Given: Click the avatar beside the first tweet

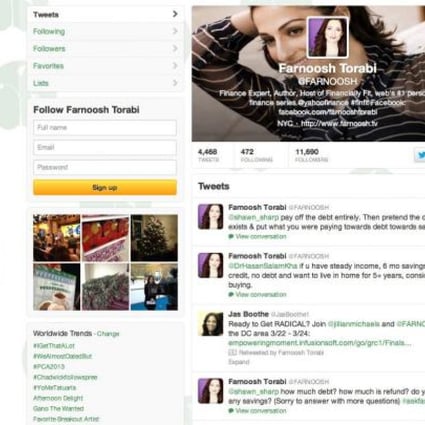Looking at the screenshot, I should pos(210,217).
